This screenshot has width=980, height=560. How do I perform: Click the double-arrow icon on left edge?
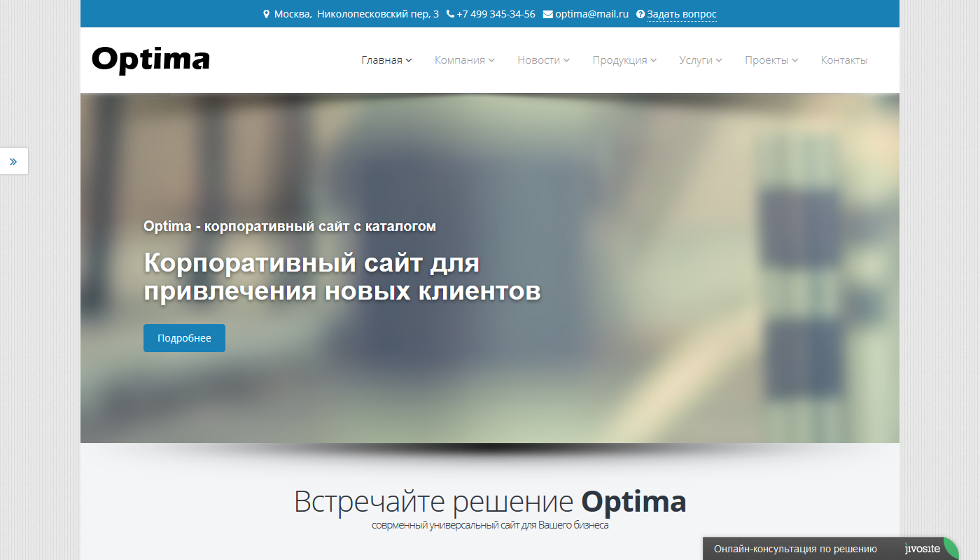coord(13,162)
